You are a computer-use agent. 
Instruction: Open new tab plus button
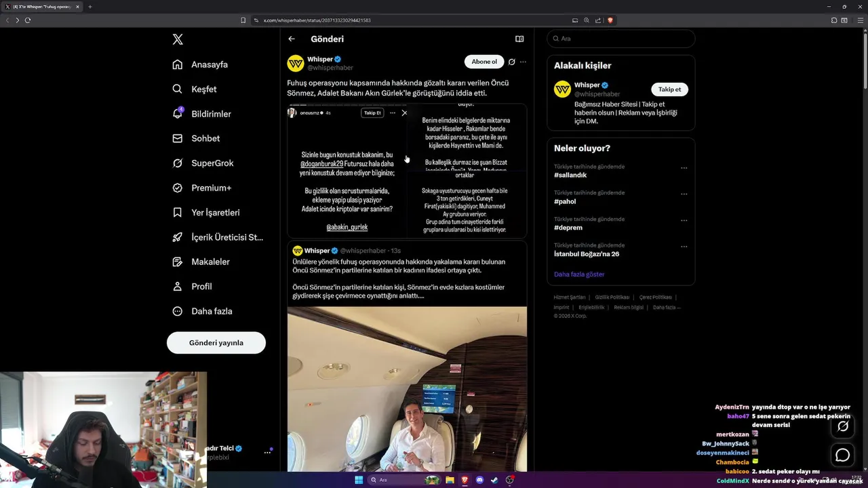pyautogui.click(x=90, y=7)
